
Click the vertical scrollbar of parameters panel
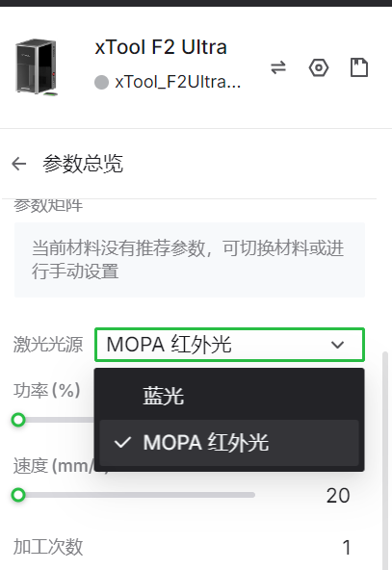385,460
